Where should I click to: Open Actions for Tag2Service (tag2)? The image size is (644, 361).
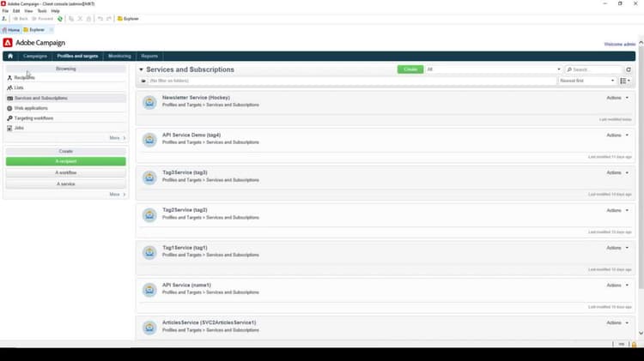(617, 210)
